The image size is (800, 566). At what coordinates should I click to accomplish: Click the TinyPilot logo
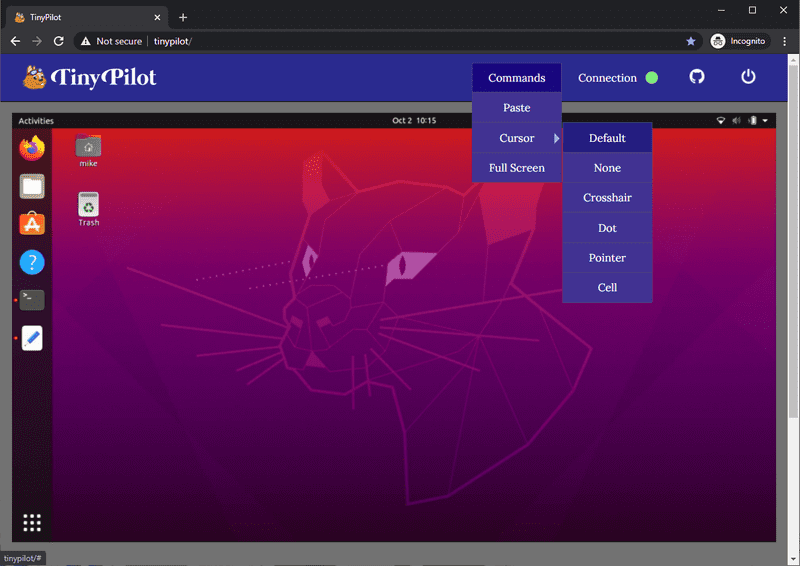tap(89, 78)
